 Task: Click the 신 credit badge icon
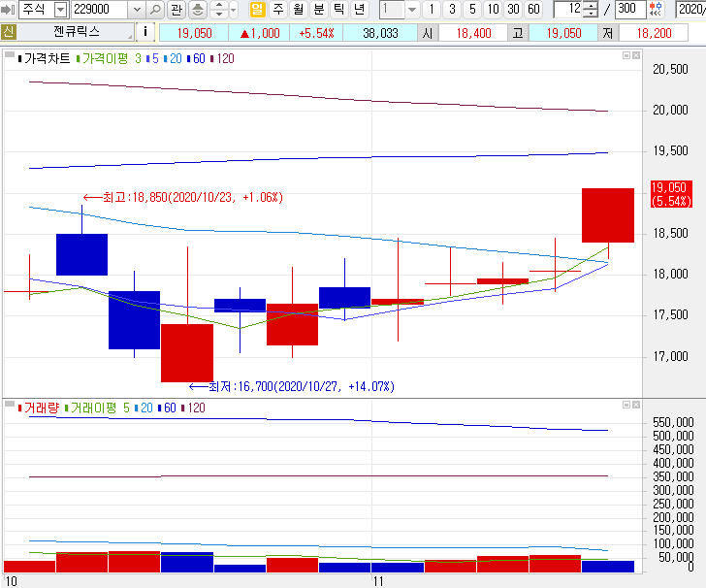[x=8, y=32]
